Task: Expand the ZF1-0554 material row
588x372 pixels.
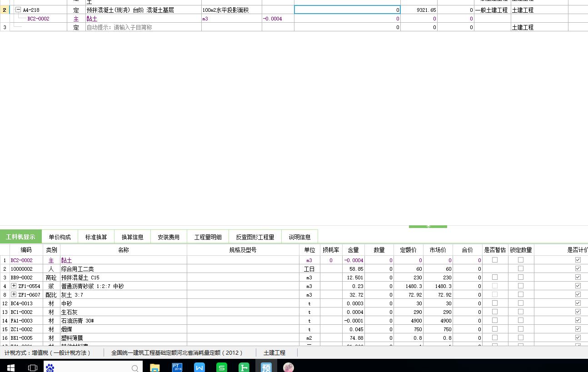Action: tap(14, 286)
